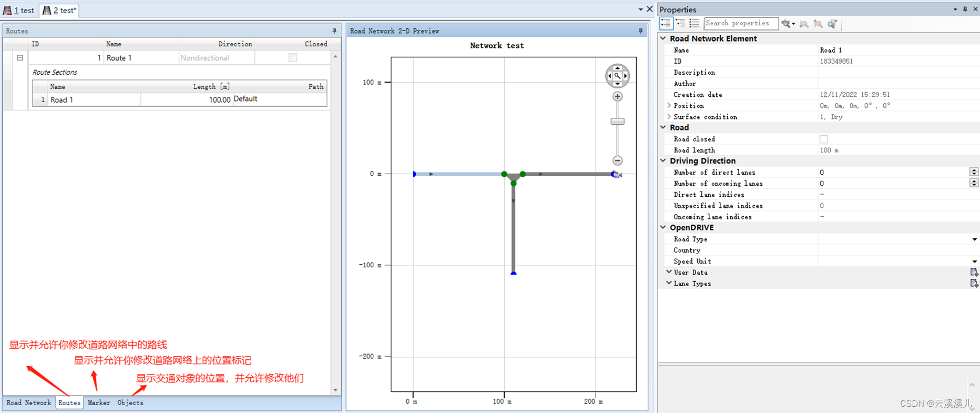Toggle the User Data expander

click(669, 272)
